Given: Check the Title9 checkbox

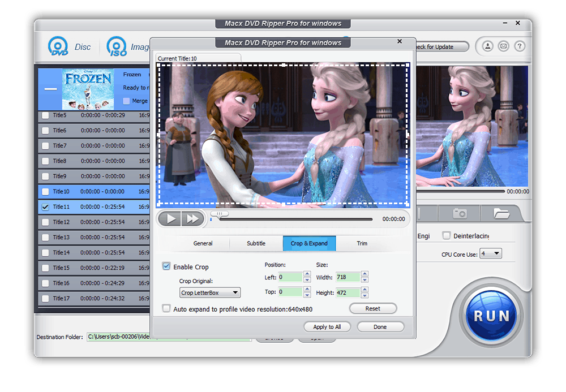Looking at the screenshot, I should pyautogui.click(x=45, y=176).
